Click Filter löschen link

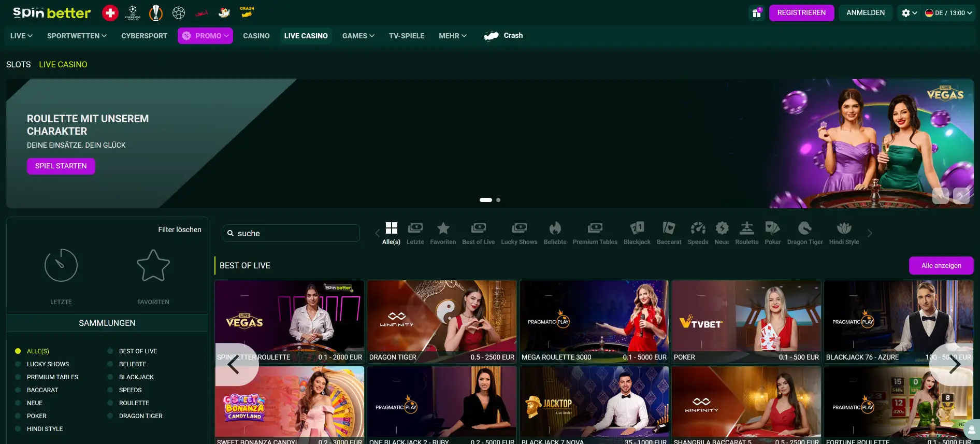[x=180, y=230]
